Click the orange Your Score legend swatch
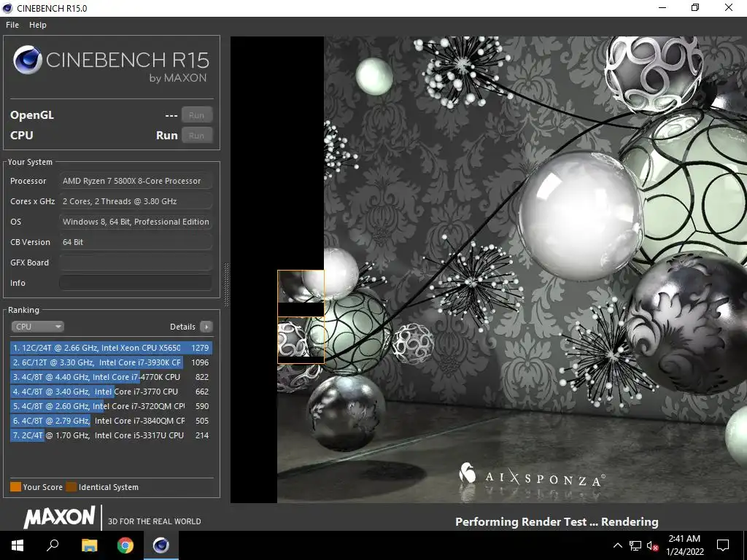Viewport: 747px width, 560px height. click(x=16, y=486)
